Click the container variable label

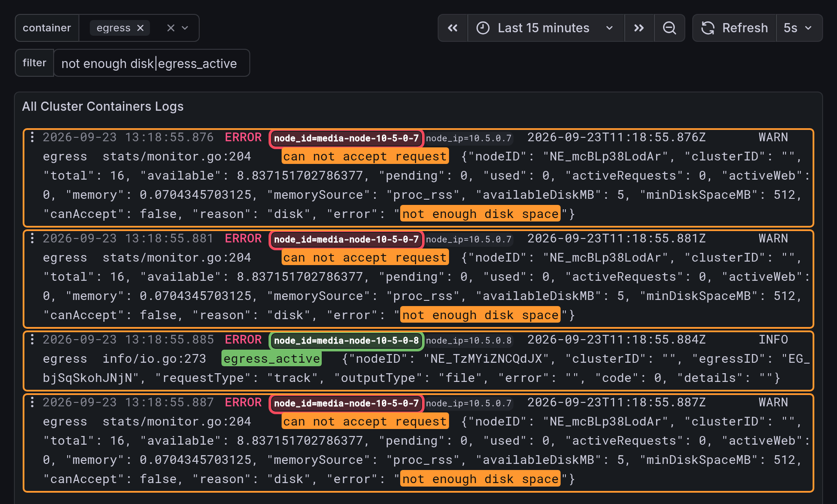tap(47, 28)
